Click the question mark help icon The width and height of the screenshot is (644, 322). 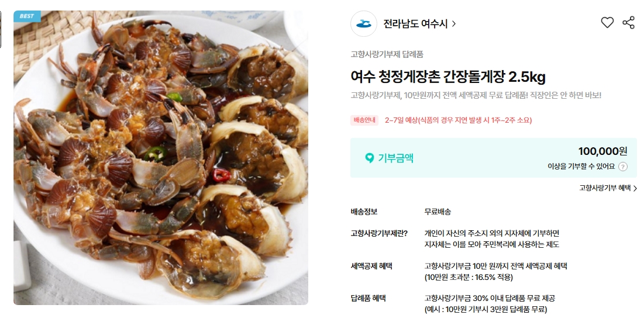(x=622, y=167)
